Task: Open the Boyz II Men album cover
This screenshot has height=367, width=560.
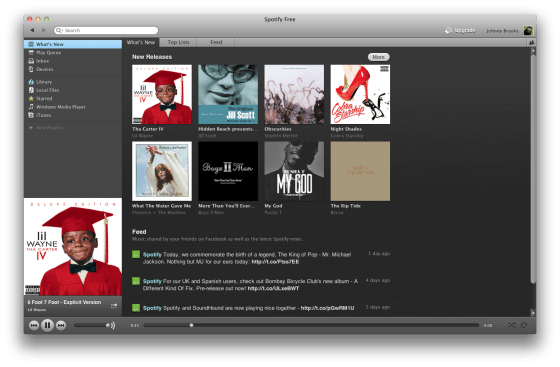Action: coord(228,171)
